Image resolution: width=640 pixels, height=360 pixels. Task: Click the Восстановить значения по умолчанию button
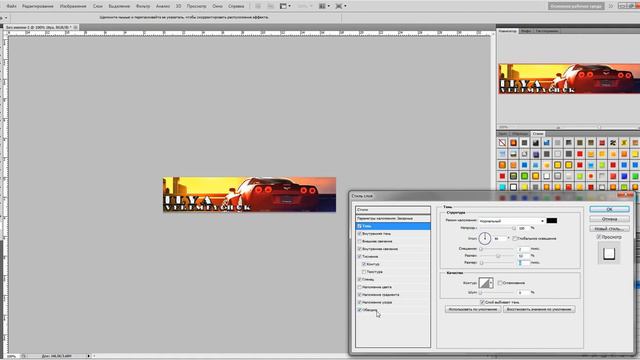[x=539, y=309]
